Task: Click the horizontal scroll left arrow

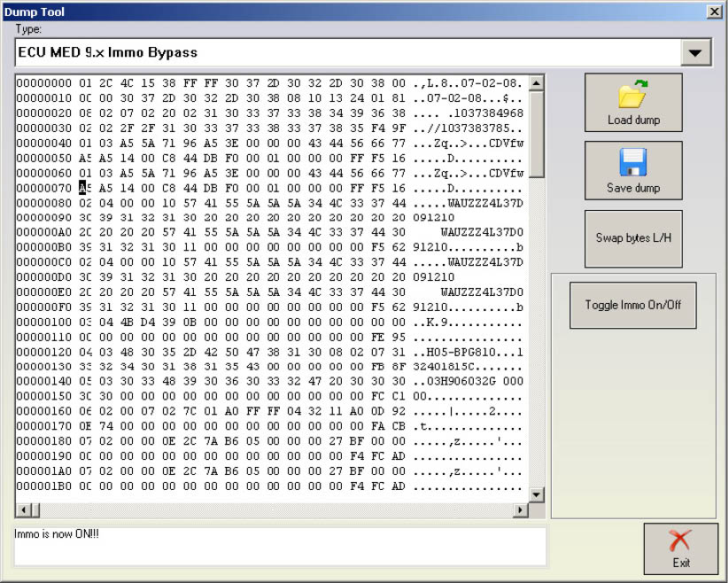Action: tap(22, 510)
